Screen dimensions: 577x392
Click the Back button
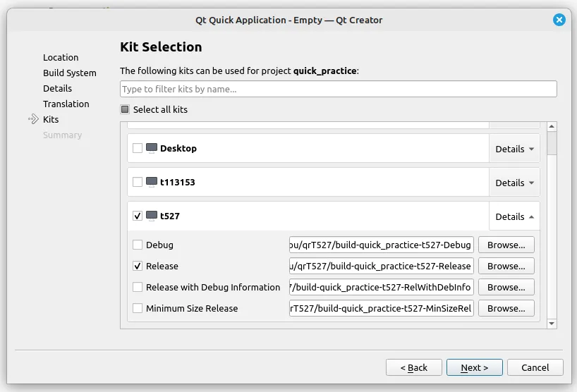pyautogui.click(x=414, y=367)
